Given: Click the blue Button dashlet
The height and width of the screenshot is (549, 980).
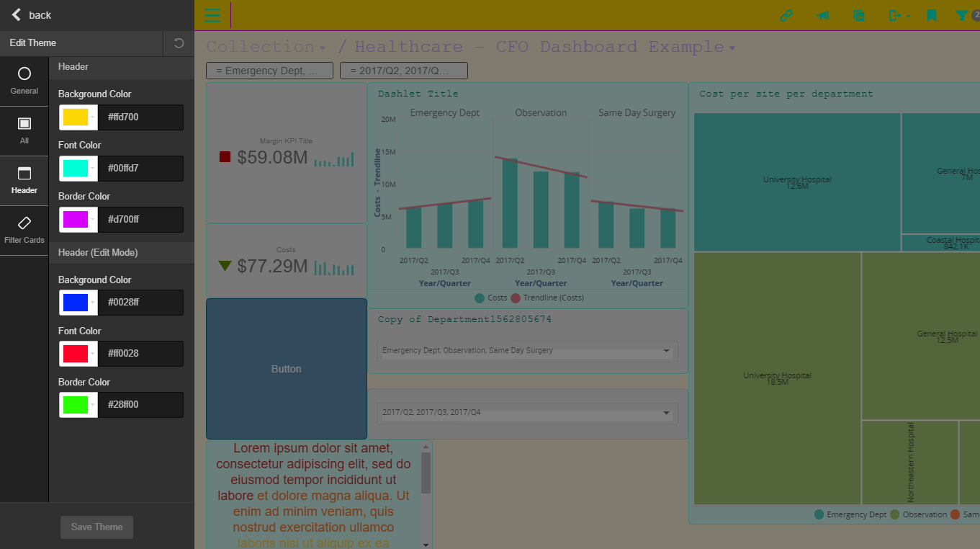Looking at the screenshot, I should [x=286, y=369].
